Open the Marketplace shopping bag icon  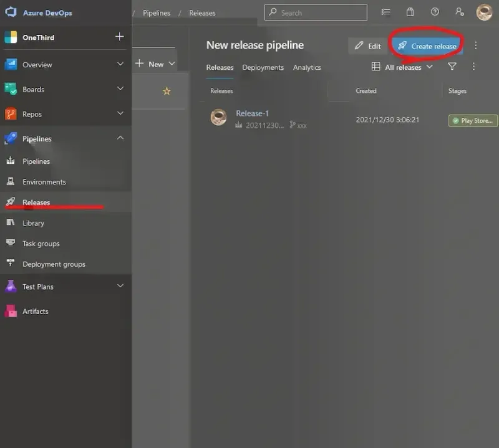410,12
